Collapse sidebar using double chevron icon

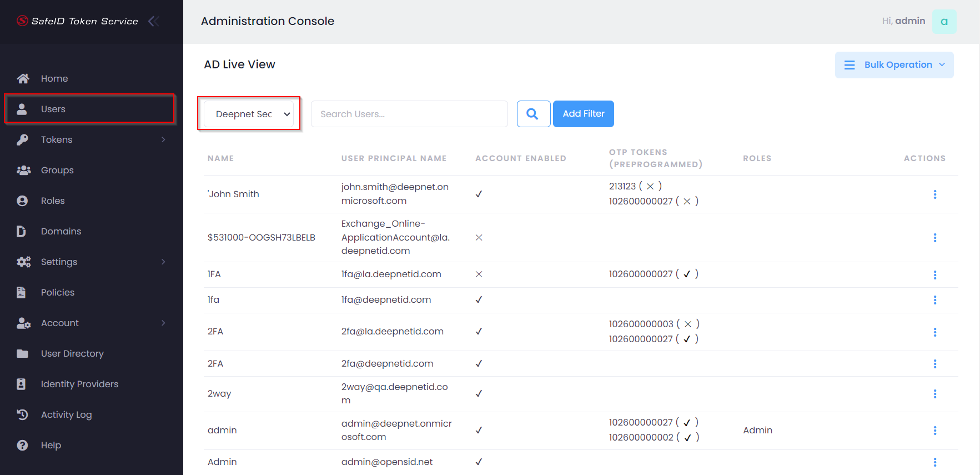pos(154,21)
